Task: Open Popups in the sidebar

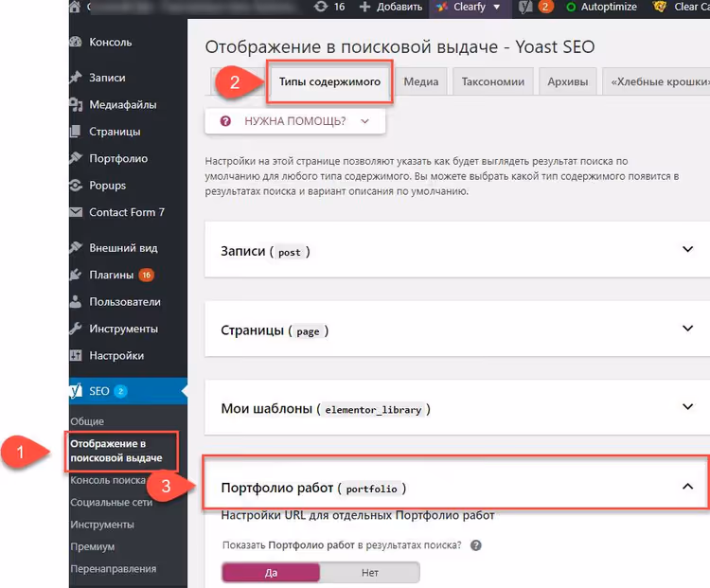Action: tap(107, 186)
